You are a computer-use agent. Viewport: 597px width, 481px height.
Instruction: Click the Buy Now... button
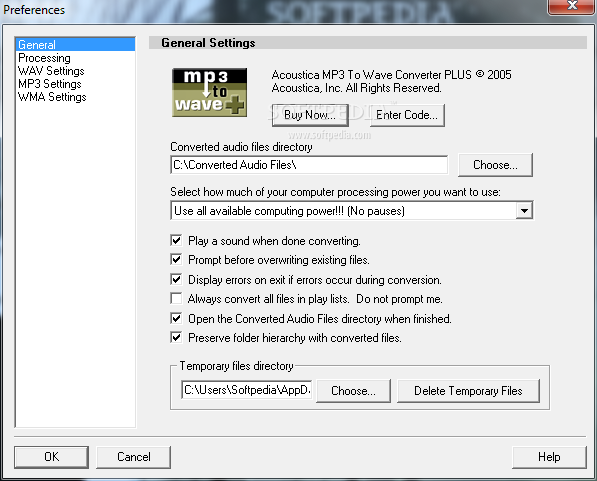[x=310, y=115]
